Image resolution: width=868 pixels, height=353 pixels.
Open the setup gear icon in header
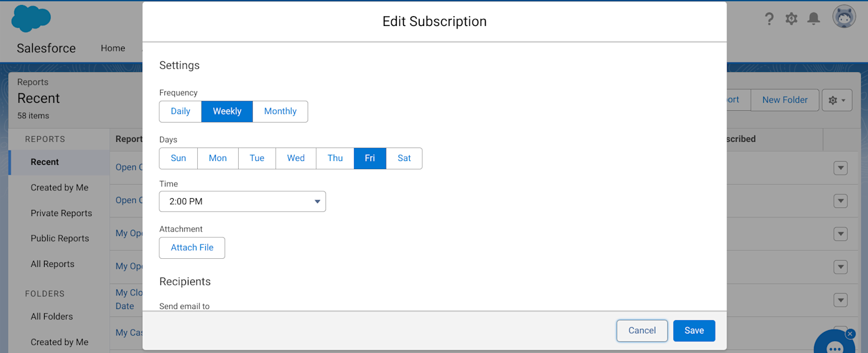coord(791,19)
